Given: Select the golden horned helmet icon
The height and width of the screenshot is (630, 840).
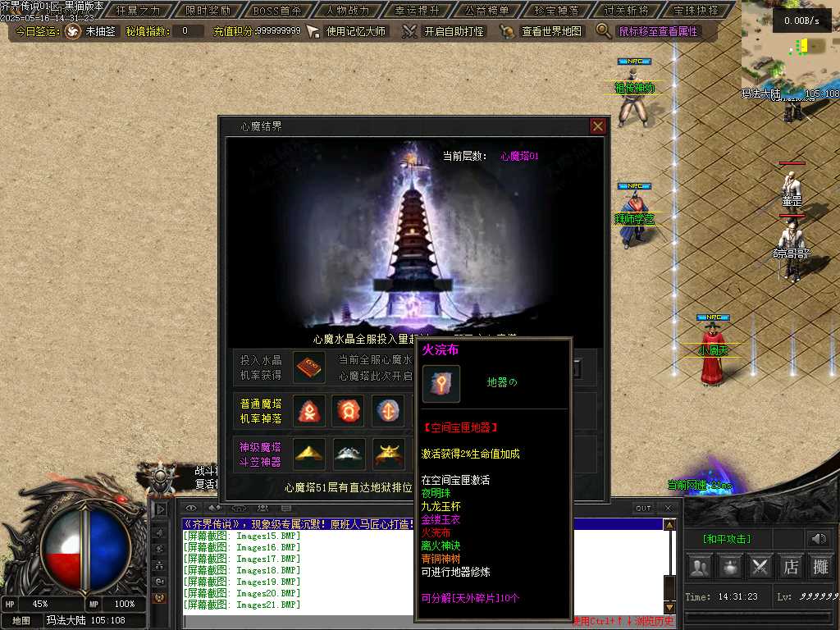Looking at the screenshot, I should 389,454.
